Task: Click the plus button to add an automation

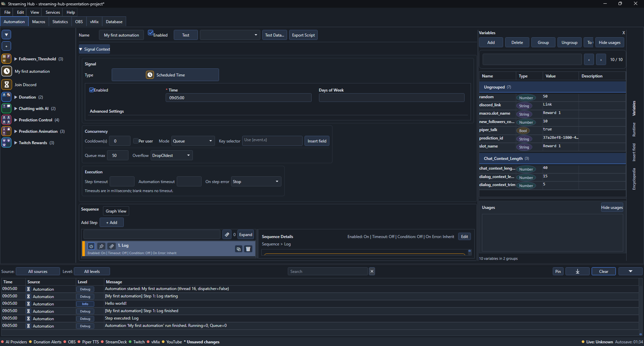Action: 6,46
